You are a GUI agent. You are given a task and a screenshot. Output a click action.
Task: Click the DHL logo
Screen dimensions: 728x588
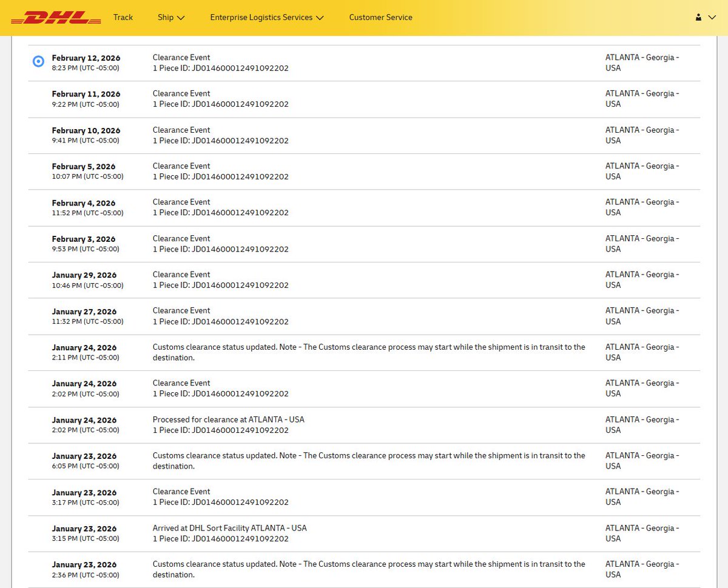[x=56, y=18]
